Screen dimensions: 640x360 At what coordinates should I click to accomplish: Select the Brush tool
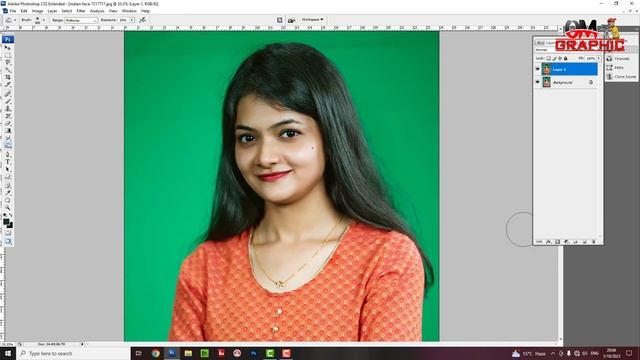8,101
